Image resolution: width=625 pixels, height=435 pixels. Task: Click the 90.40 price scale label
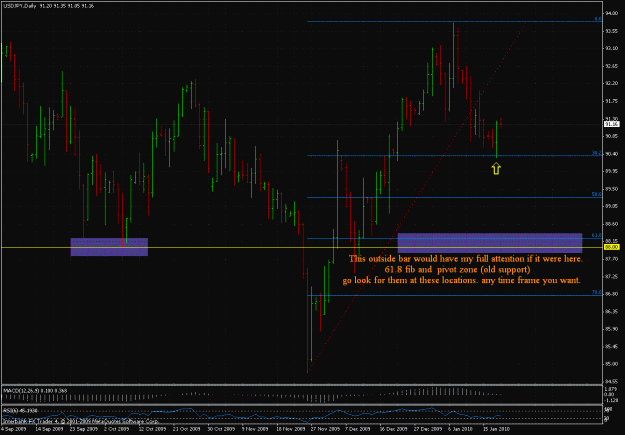(x=611, y=154)
